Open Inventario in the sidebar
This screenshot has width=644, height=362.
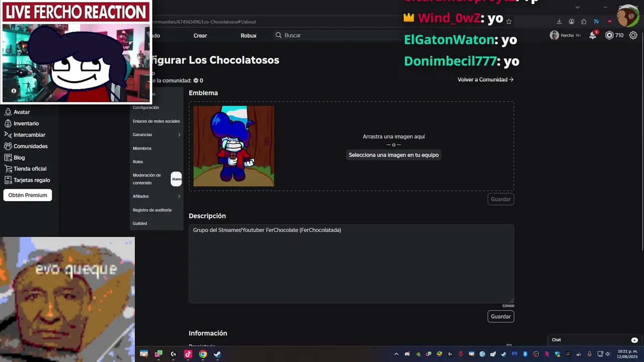(x=22, y=123)
